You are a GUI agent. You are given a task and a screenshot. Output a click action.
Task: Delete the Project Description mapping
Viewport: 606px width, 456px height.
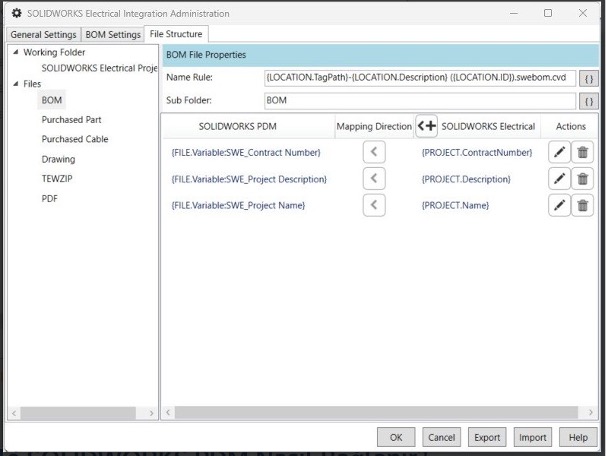(x=582, y=178)
